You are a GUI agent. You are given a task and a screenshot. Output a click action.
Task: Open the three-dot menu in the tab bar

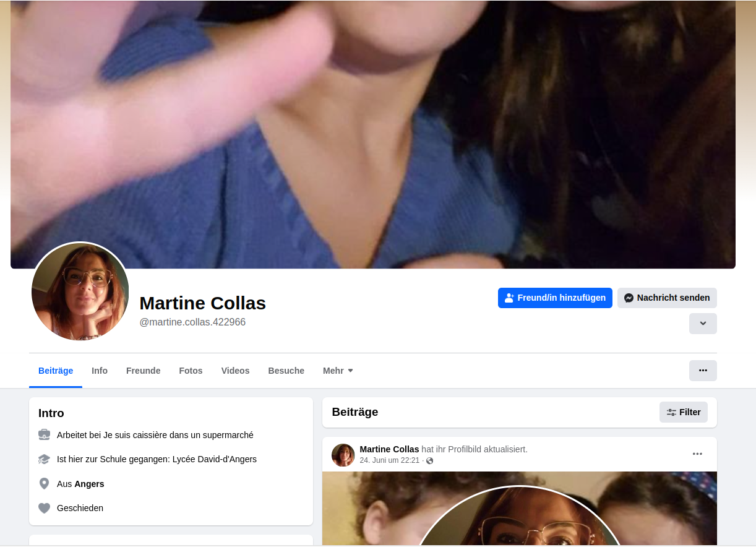click(703, 371)
